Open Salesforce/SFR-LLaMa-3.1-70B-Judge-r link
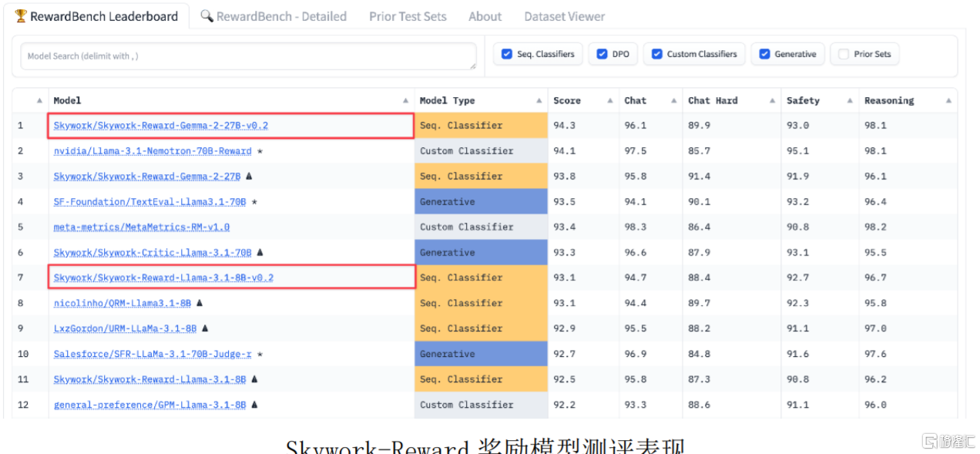The image size is (980, 454). (x=153, y=354)
